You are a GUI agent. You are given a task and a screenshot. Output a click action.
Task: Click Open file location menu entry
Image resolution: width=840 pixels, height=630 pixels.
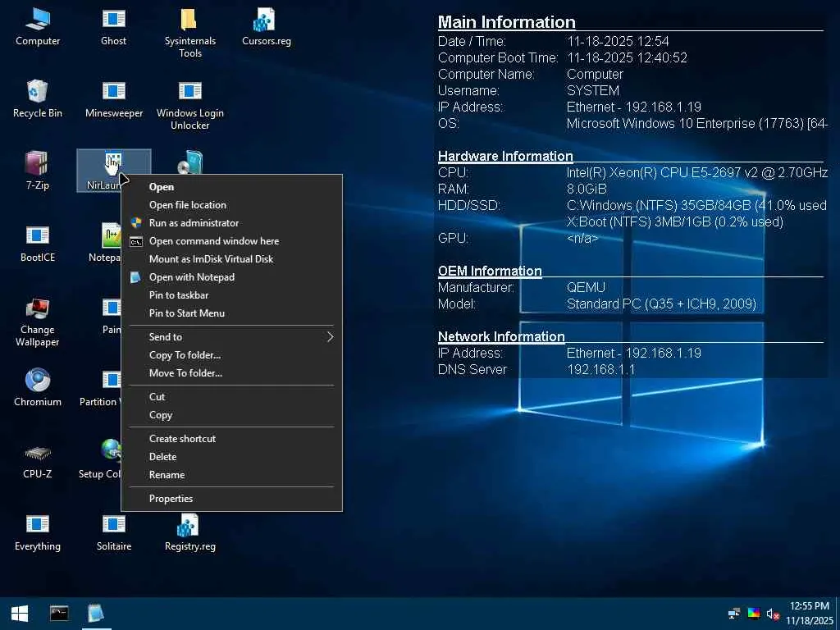(x=187, y=205)
